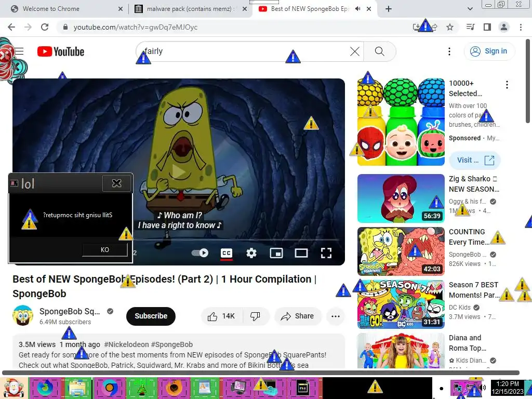Reload the YouTube page
Screen dimensions: 532x399
(x=45, y=27)
